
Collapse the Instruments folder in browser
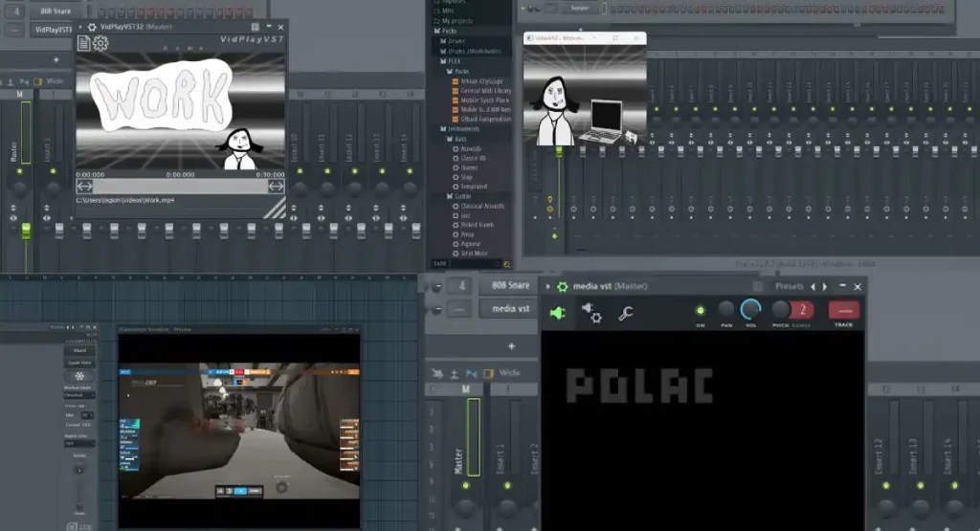pyautogui.click(x=464, y=129)
